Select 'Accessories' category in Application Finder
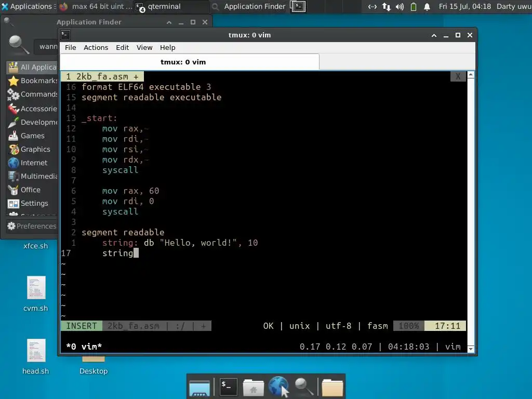Screen dimensions: 532x399 [32, 109]
